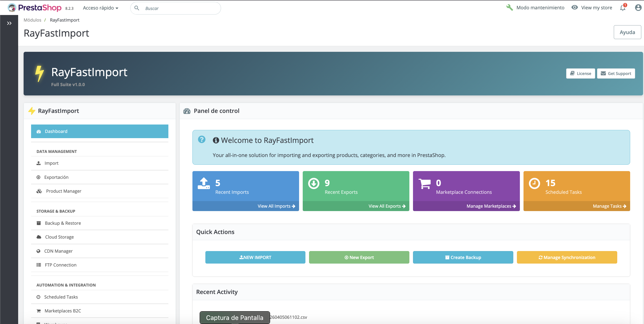The width and height of the screenshot is (644, 324).
Task: Click the Recent Imports upload icon
Action: 204,184
